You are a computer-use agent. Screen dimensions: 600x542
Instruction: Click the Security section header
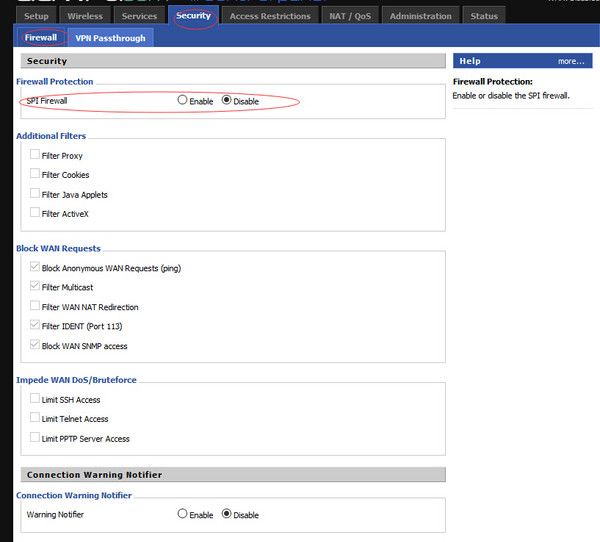click(x=233, y=61)
